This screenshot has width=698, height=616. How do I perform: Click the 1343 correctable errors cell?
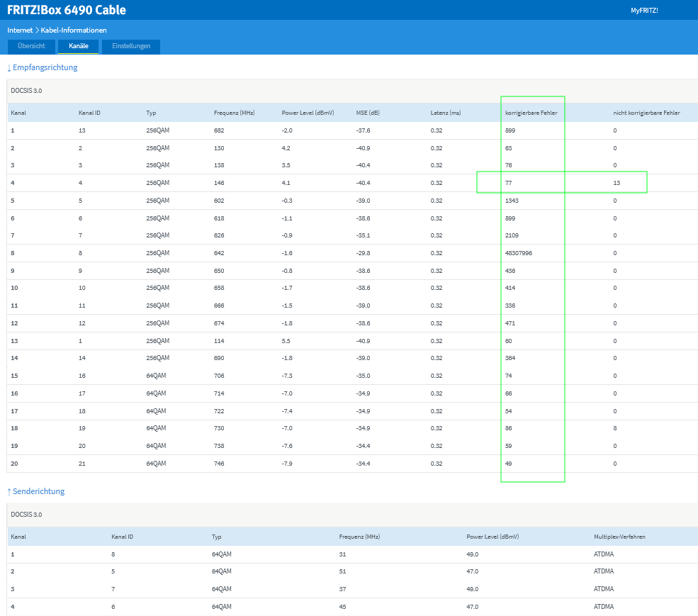coord(512,201)
